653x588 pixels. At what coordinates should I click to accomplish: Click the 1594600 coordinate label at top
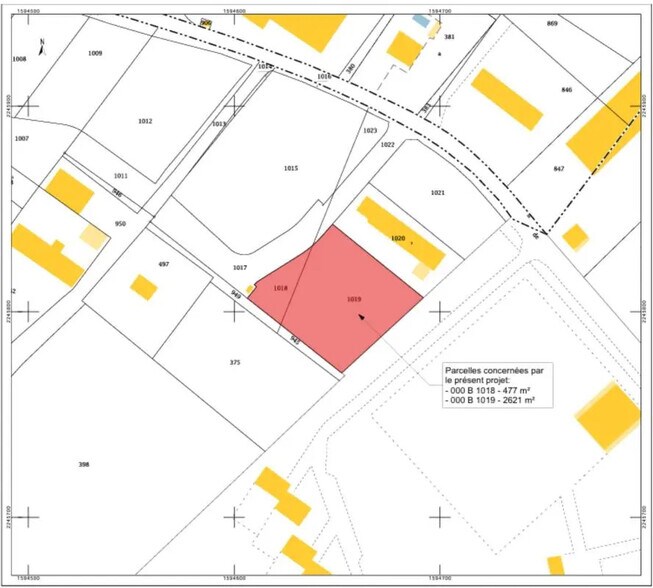[x=235, y=8]
